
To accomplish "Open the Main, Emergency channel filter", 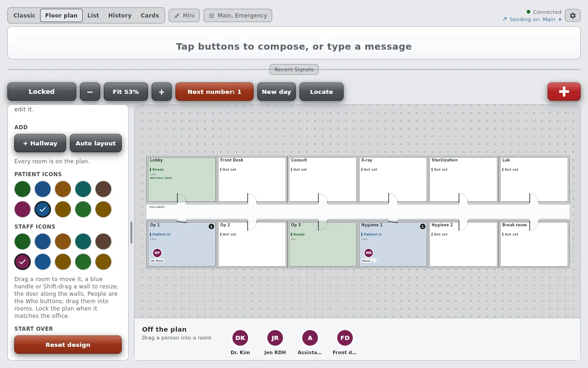I will pyautogui.click(x=238, y=16).
